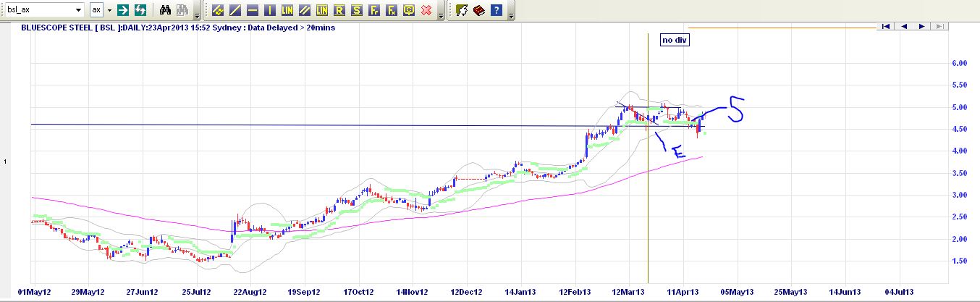Viewport: 980px width, 302px height.
Task: Click the 4.50 price axis label
Action: coord(960,129)
